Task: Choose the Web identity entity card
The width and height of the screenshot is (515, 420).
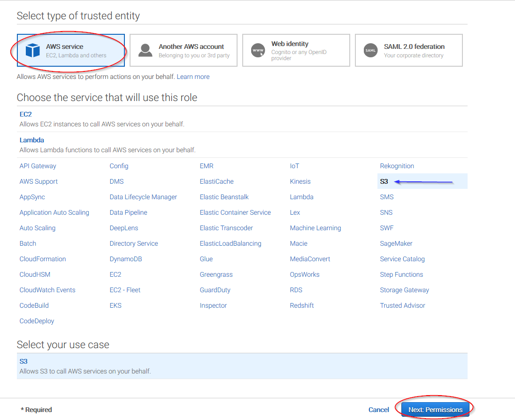Action: tap(296, 50)
